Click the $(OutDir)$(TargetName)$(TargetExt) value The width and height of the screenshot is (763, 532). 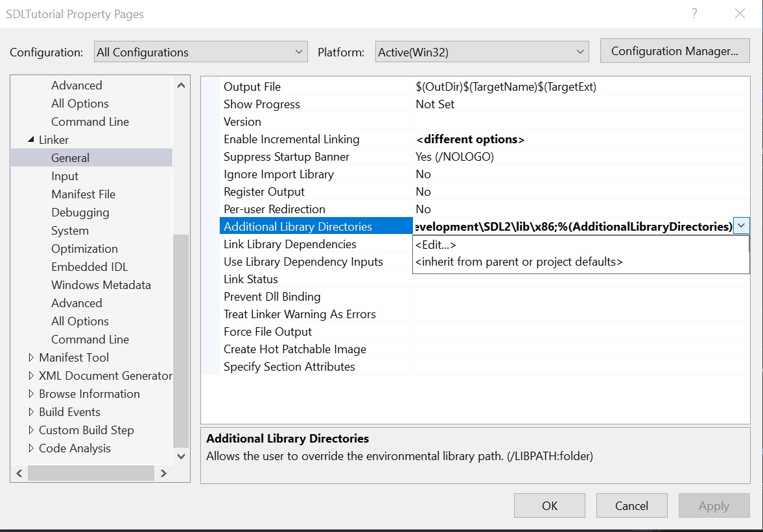[x=506, y=87]
